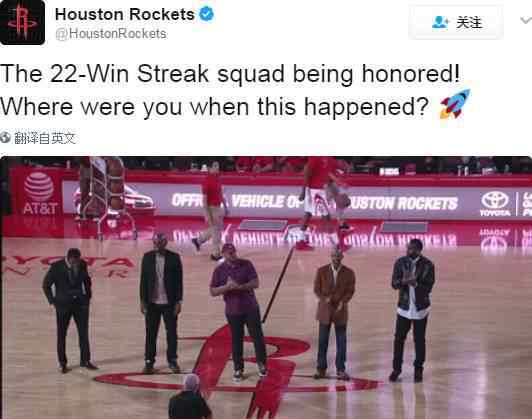
Task: Open the @HoustonRockets handle link
Action: tap(111, 34)
